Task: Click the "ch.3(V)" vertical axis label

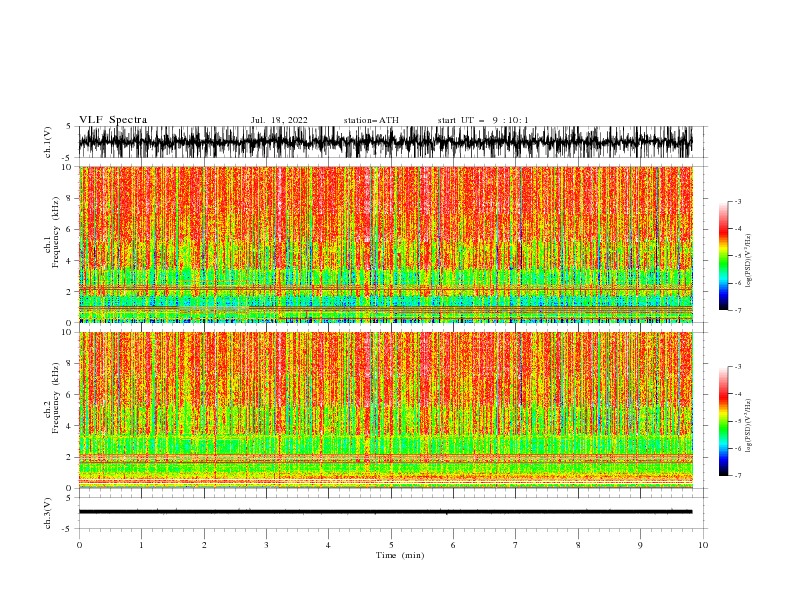Action: coord(48,513)
